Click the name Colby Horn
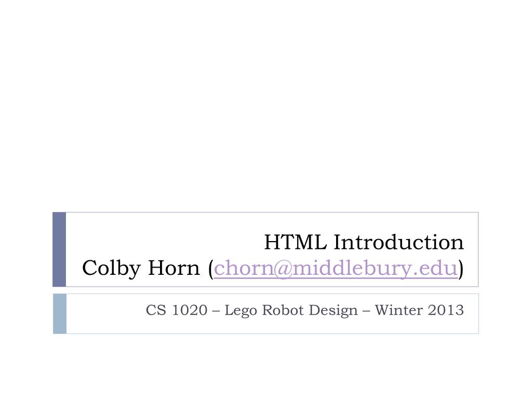 coord(141,268)
